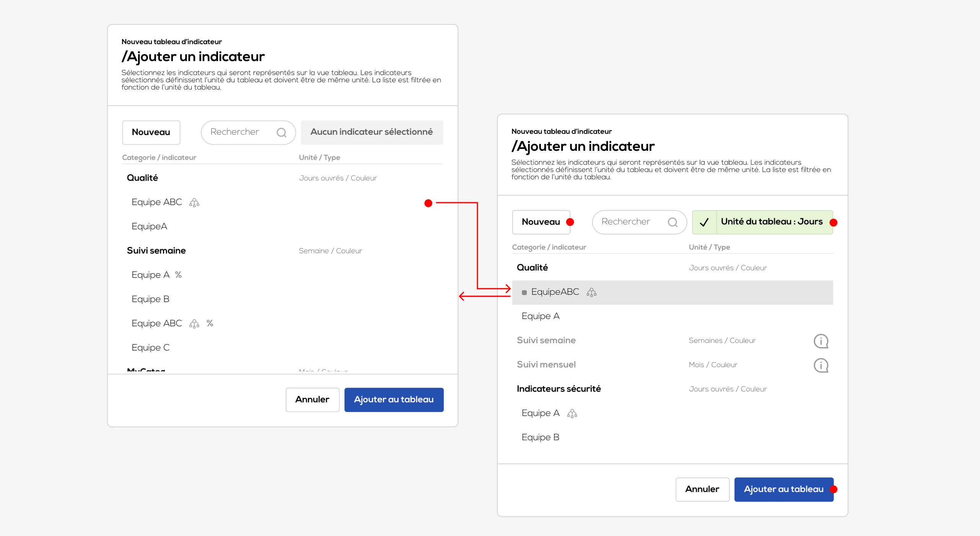Click hierarchy icon next to selected EquipeABC
Viewport: 980px width, 536px height.
[591, 293]
